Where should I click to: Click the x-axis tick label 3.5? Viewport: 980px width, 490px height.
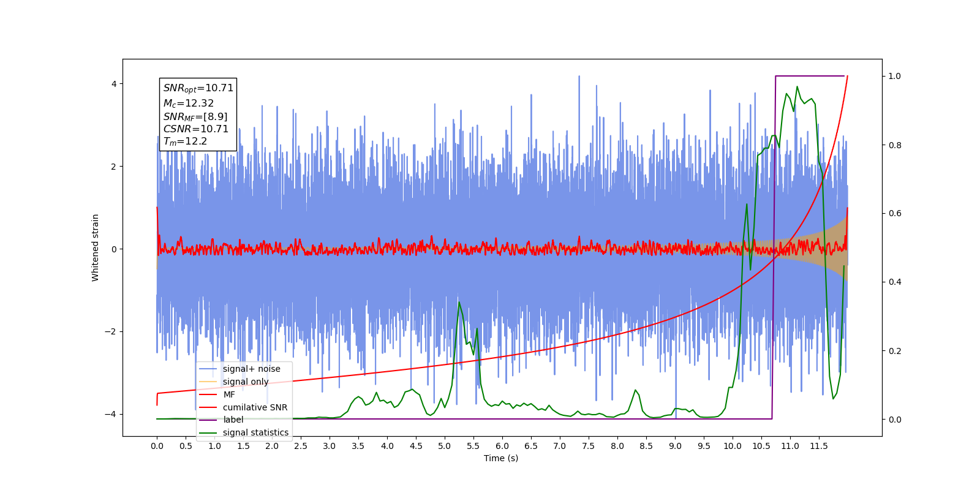tap(358, 446)
